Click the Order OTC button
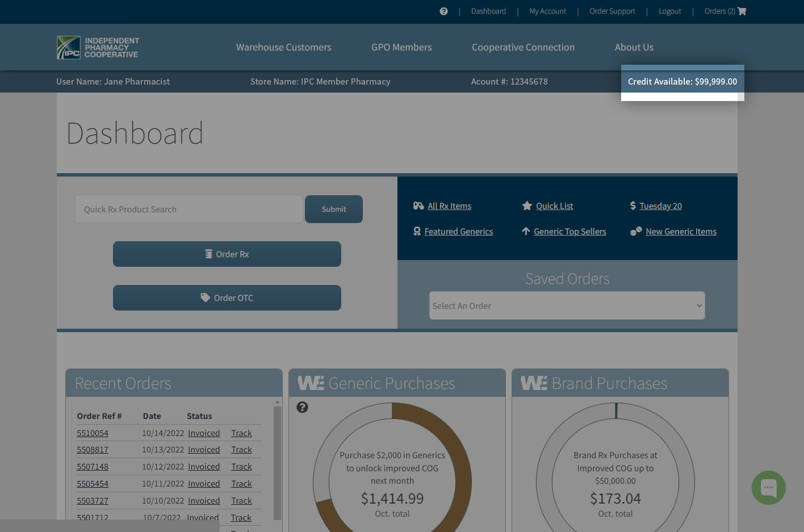Image resolution: width=804 pixels, height=532 pixels. pos(227,298)
